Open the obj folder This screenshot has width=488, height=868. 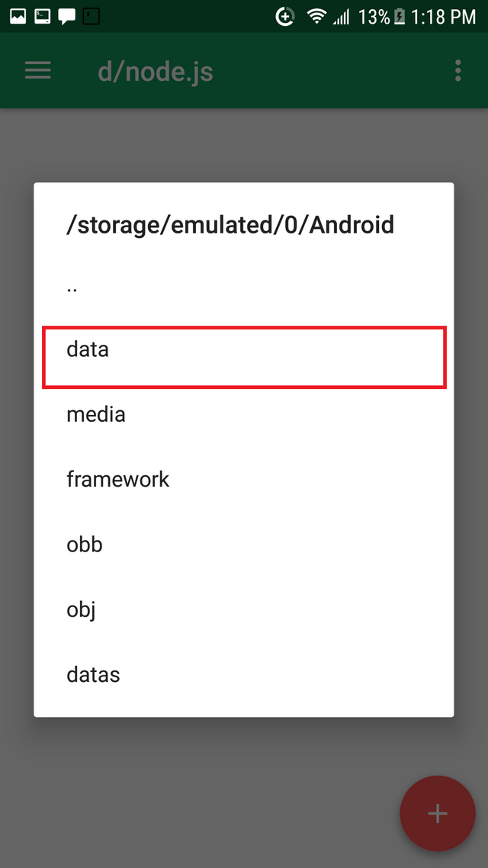point(243,610)
